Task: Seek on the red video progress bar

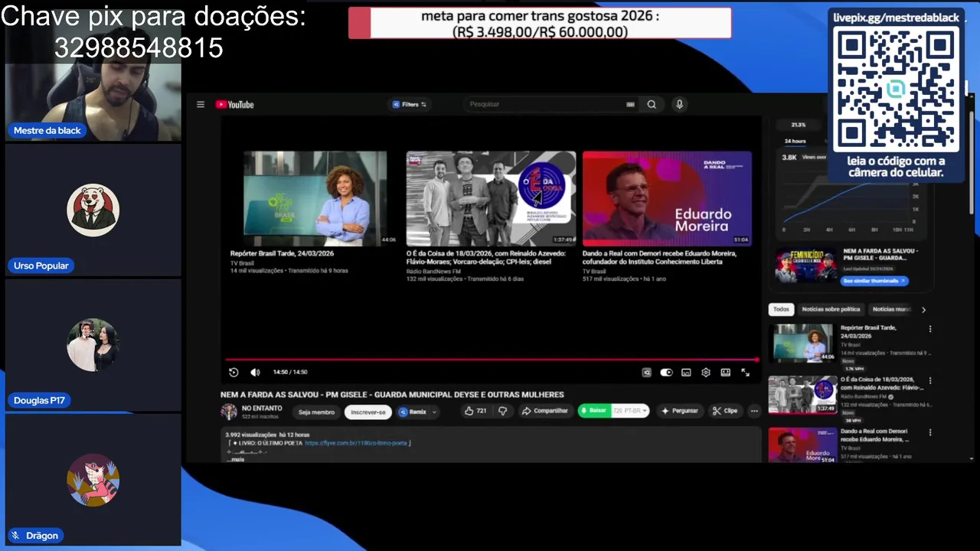Action: click(492, 359)
